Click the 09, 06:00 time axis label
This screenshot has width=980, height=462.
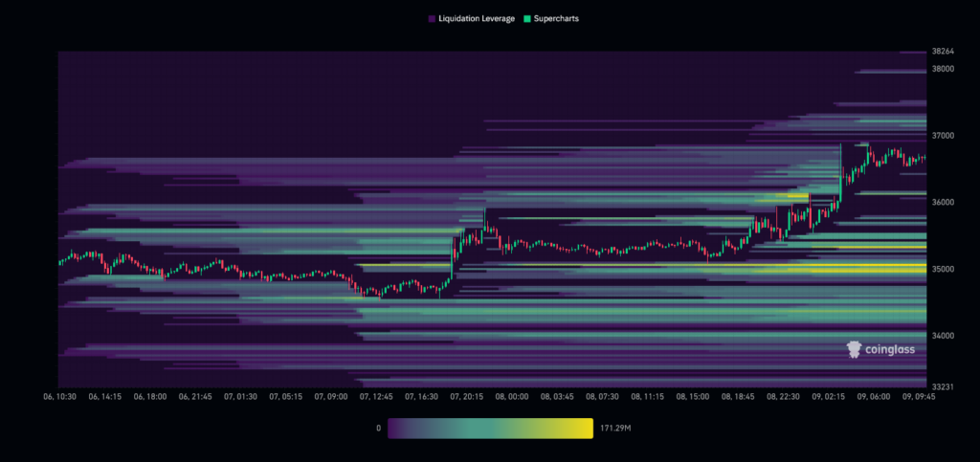[x=875, y=396]
